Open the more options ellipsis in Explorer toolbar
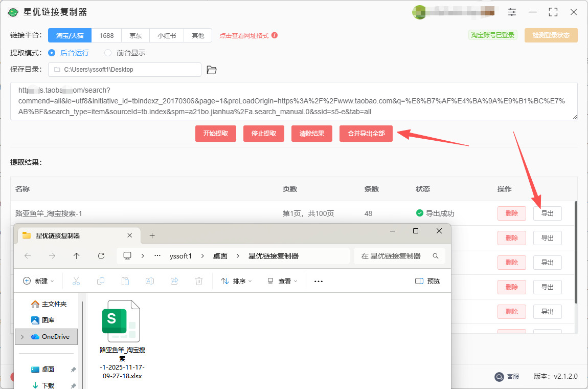 319,281
